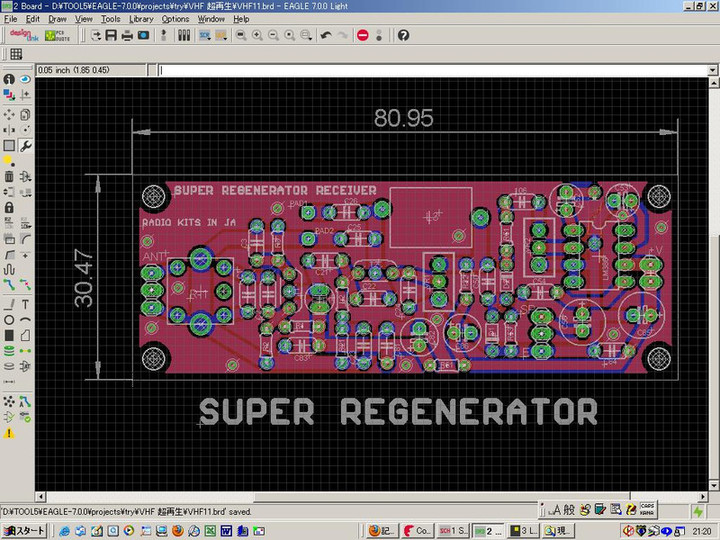The image size is (720, 540).
Task: Select the Info tool in left toolbar
Action: pyautogui.click(x=9, y=79)
